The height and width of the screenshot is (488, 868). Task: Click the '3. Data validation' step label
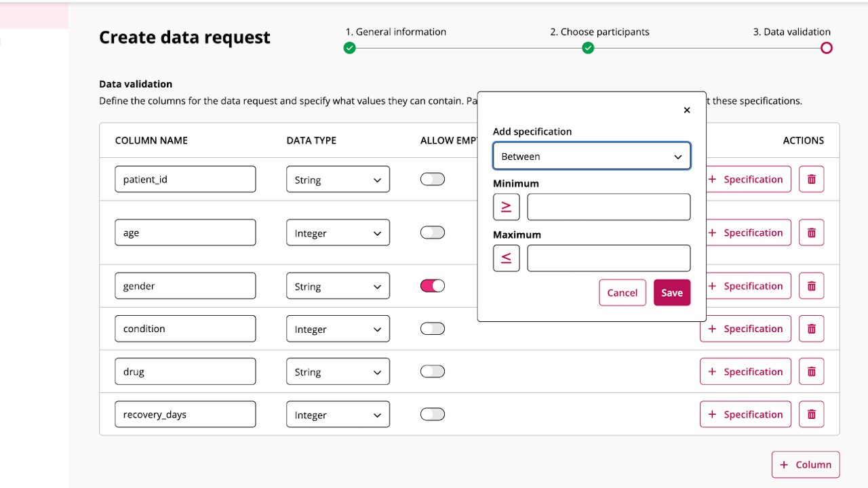coord(791,32)
